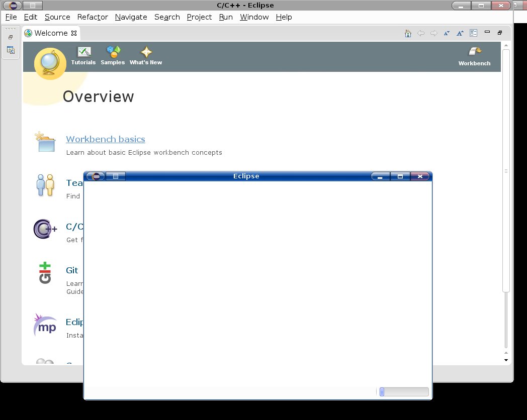Select the Welcome tab

tap(51, 33)
